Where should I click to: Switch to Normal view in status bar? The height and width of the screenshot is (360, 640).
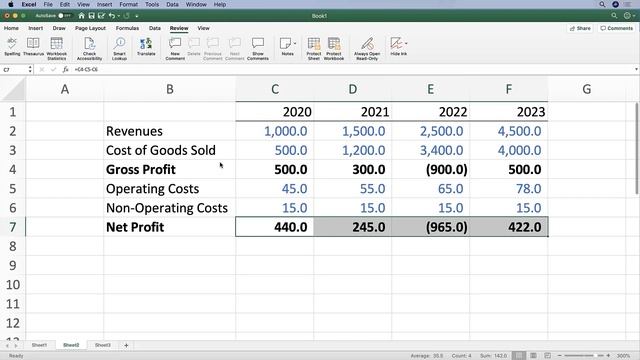click(518, 356)
